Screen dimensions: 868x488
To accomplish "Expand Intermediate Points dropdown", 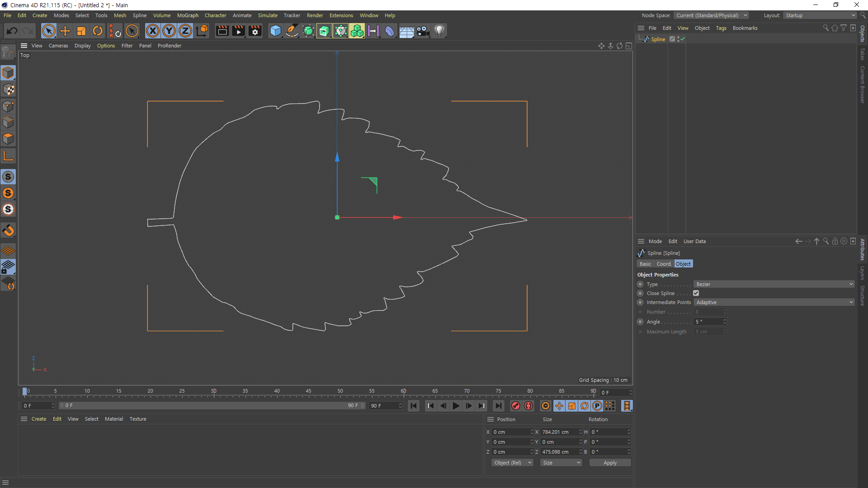I will 774,302.
